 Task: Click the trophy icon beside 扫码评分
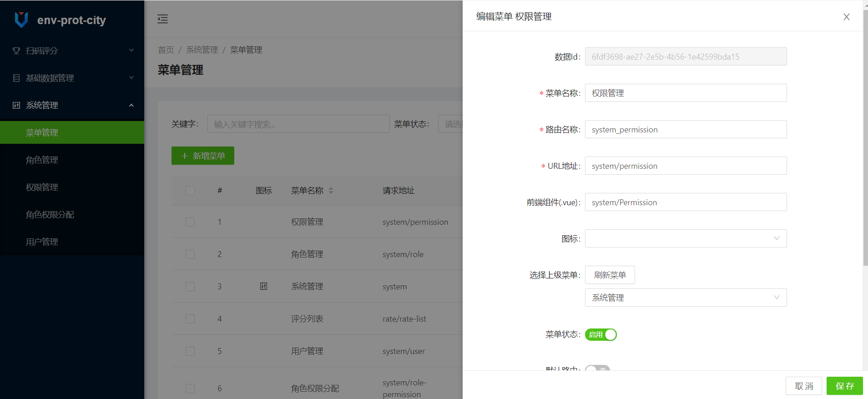coord(16,51)
